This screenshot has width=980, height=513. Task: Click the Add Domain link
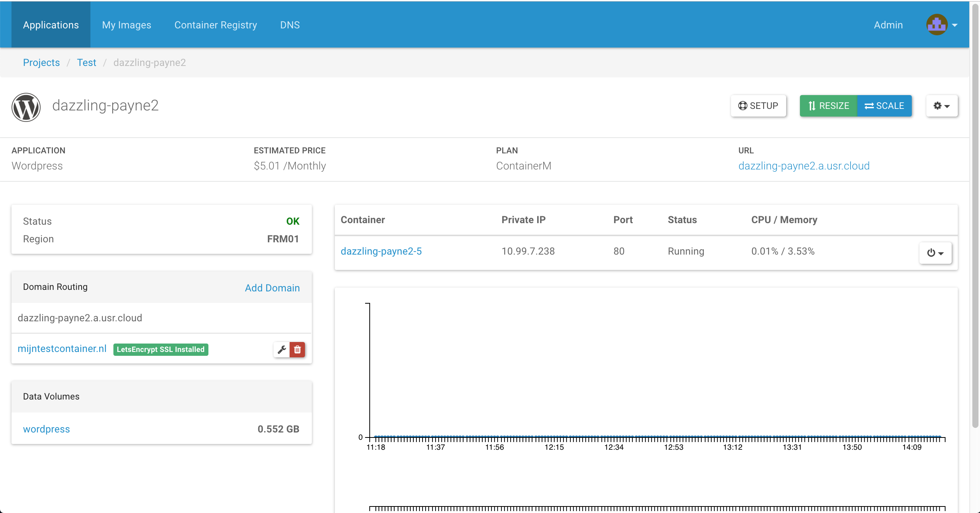(x=272, y=288)
